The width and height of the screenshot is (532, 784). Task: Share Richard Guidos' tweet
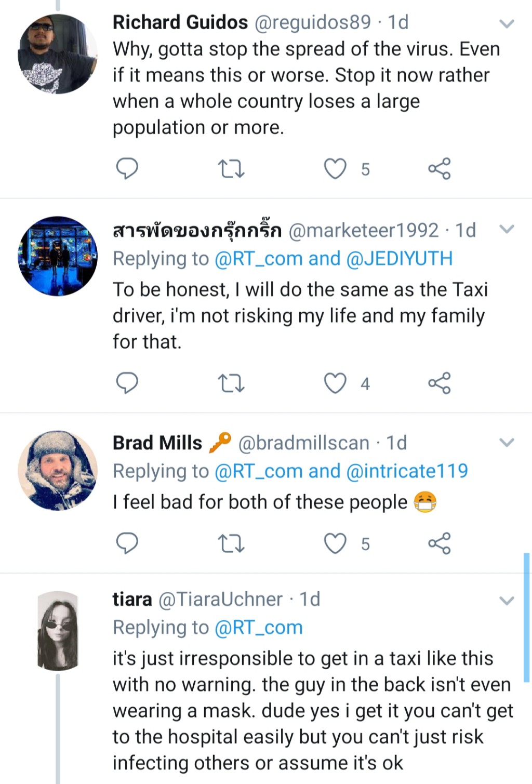pyautogui.click(x=439, y=169)
